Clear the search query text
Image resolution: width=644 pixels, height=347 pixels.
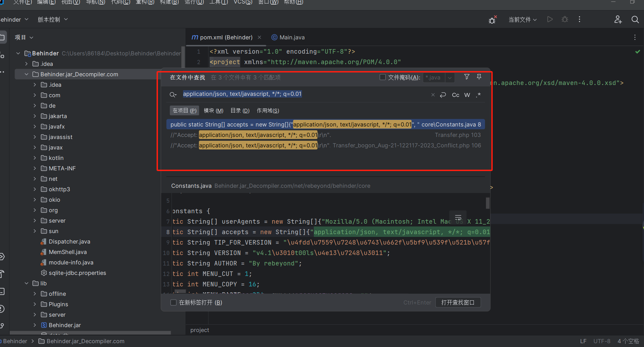(433, 95)
